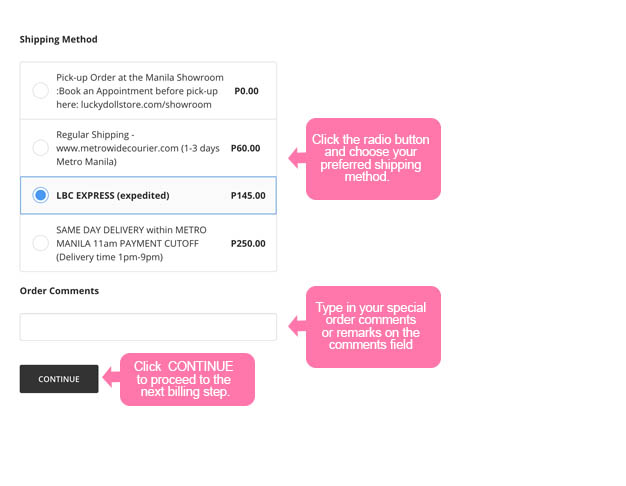The height and width of the screenshot is (486, 626).
Task: Click the Pick-up Order showroom description text
Action: click(140, 91)
